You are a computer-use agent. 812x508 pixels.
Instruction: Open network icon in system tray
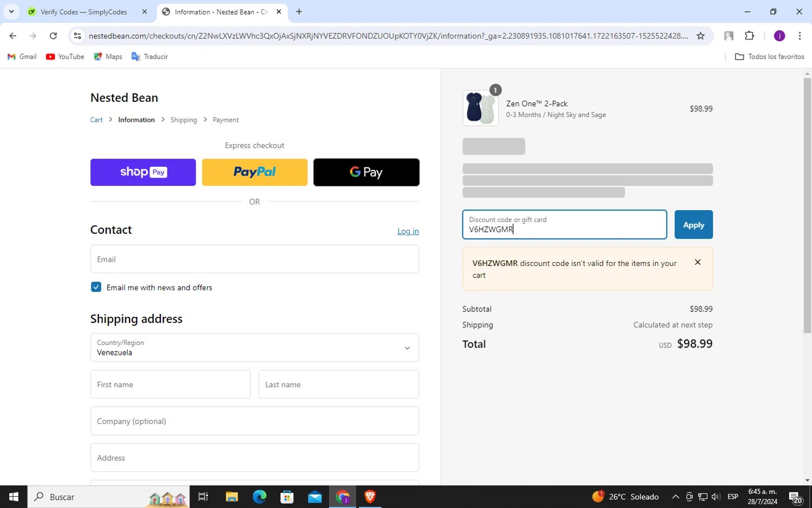[703, 497]
